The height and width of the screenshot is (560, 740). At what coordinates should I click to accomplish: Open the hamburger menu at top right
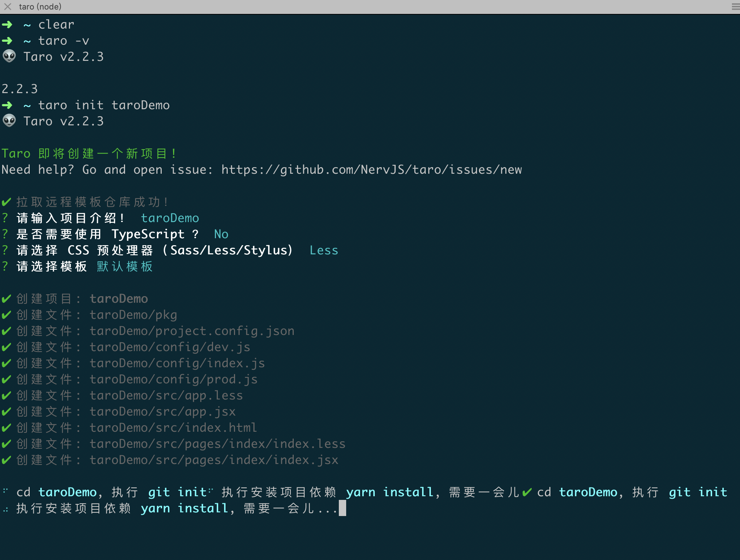[x=735, y=7]
